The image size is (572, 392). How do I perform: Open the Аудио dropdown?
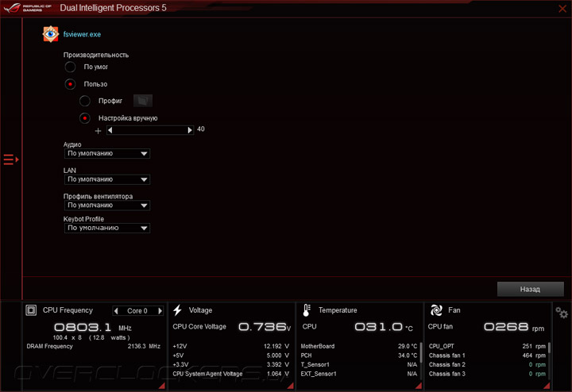[x=107, y=153]
